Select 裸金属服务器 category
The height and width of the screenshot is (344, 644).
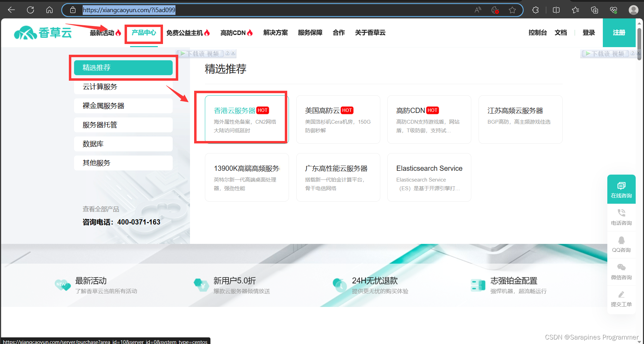(x=123, y=106)
